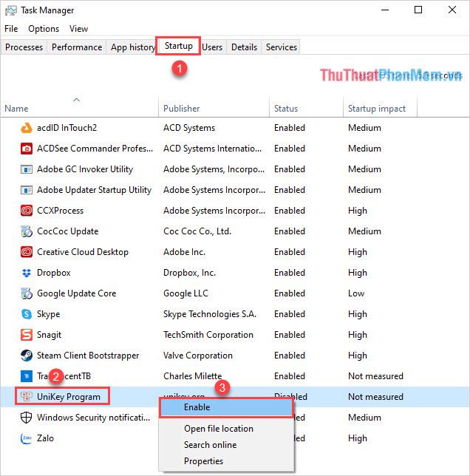
Task: Select the ACDSee Commander icon
Action: (24, 149)
